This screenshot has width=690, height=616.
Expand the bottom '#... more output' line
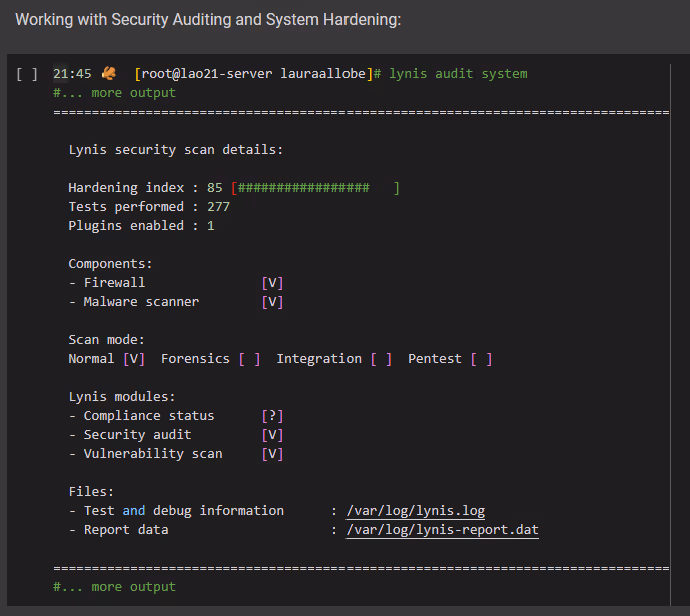pyautogui.click(x=114, y=587)
